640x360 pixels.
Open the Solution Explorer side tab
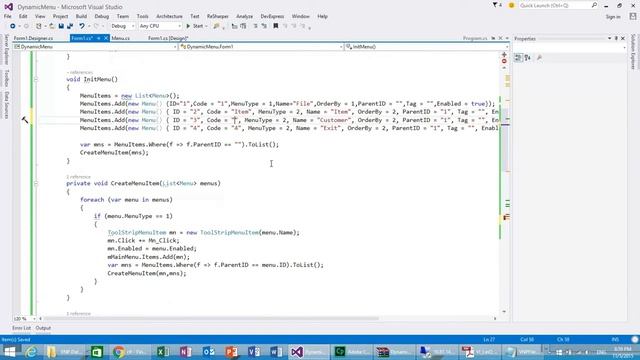pos(633,52)
